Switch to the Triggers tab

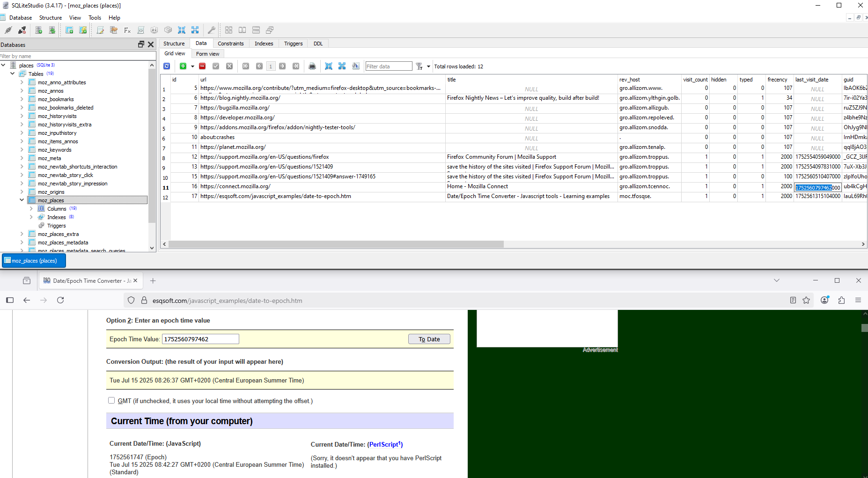click(x=293, y=44)
